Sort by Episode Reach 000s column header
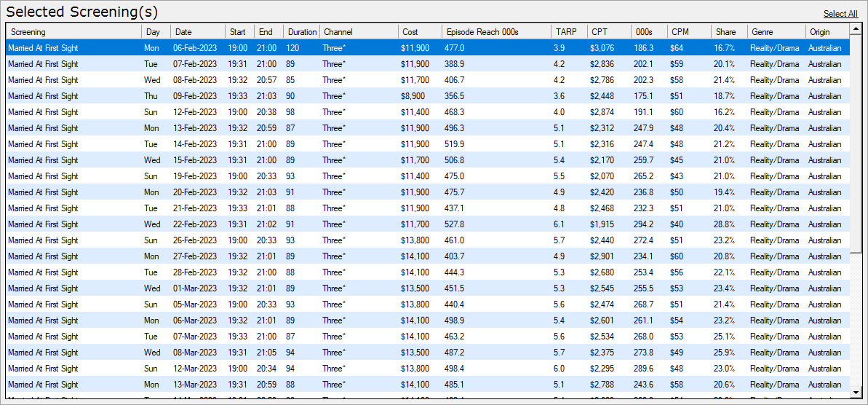This screenshot has width=868, height=405. point(496,32)
